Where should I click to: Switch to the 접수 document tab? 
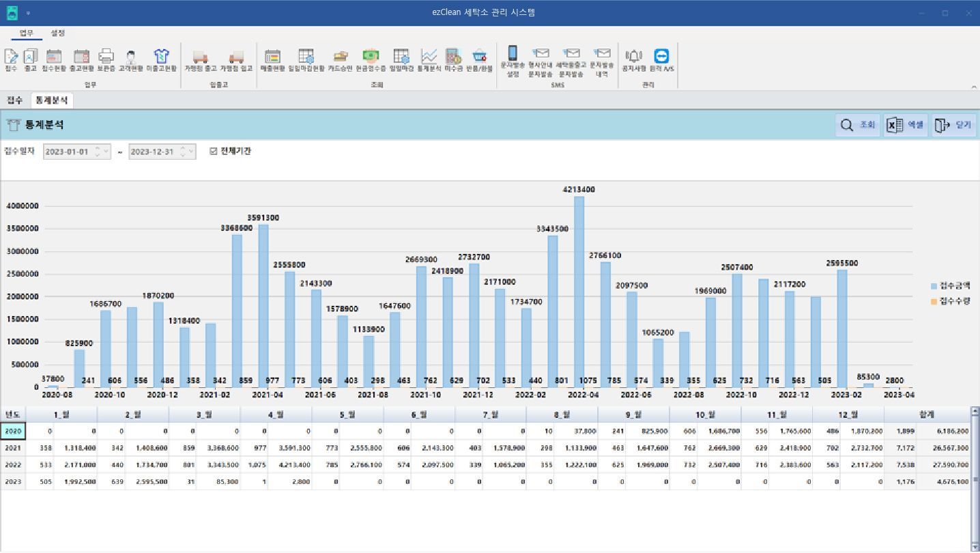point(14,100)
